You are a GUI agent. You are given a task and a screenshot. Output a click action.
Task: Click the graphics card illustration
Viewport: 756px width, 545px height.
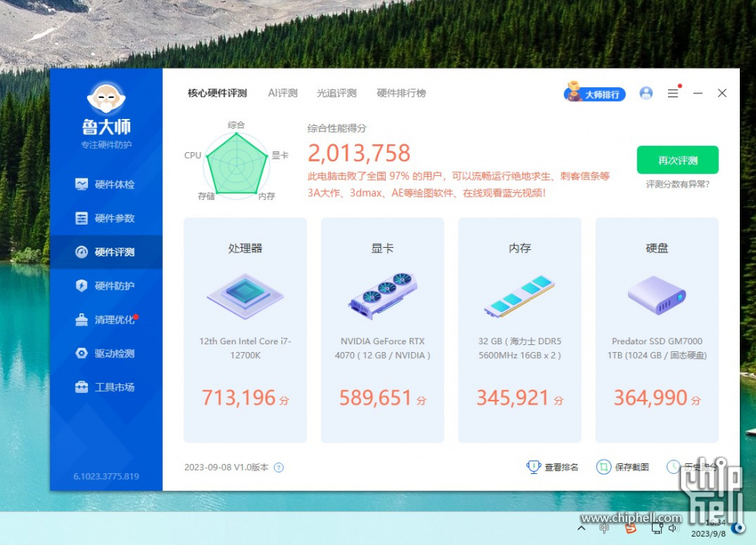pyautogui.click(x=383, y=296)
